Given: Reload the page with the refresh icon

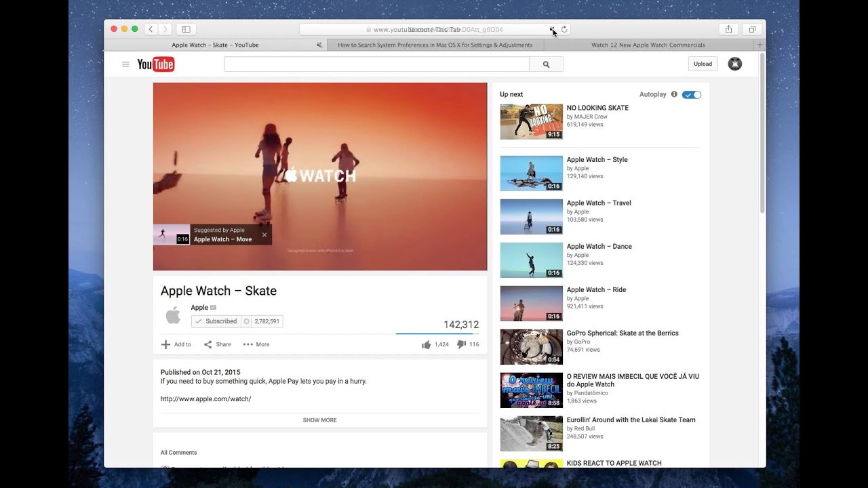Looking at the screenshot, I should click(564, 29).
